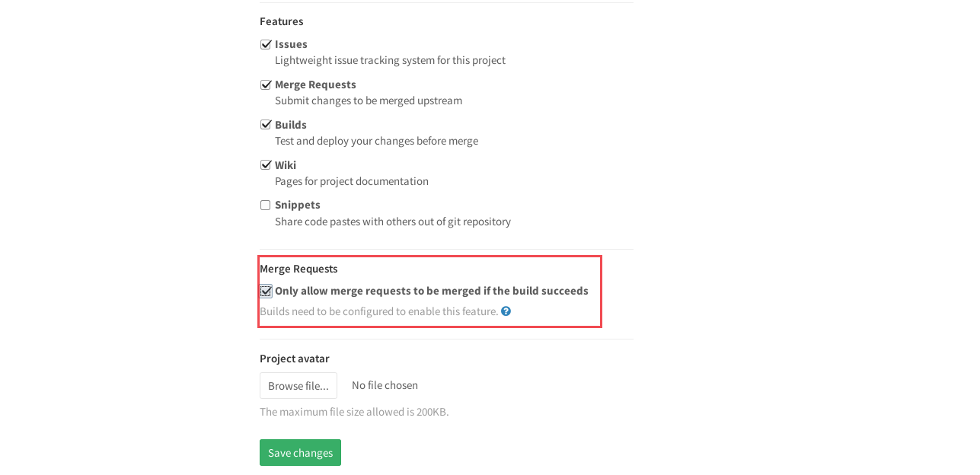Viewport: 980px width, 475px height.
Task: Click the Merge Requests section heading
Action: [x=298, y=269]
